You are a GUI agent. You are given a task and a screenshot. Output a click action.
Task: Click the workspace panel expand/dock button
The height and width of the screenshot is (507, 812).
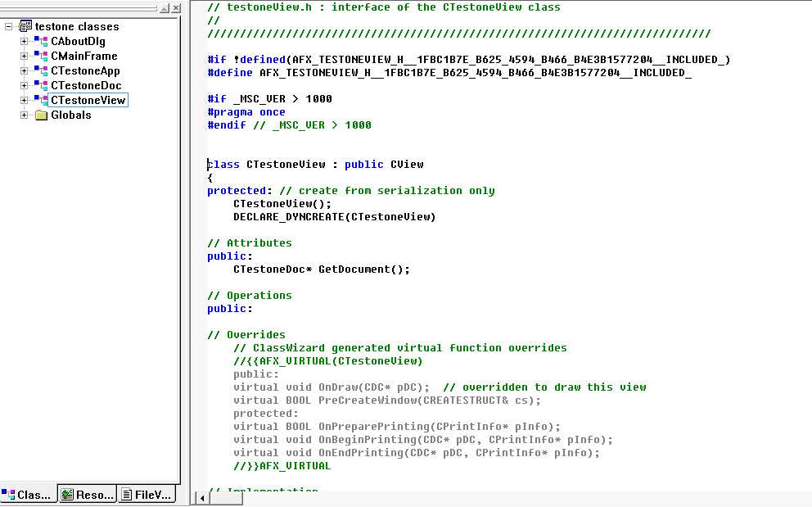coord(165,7)
